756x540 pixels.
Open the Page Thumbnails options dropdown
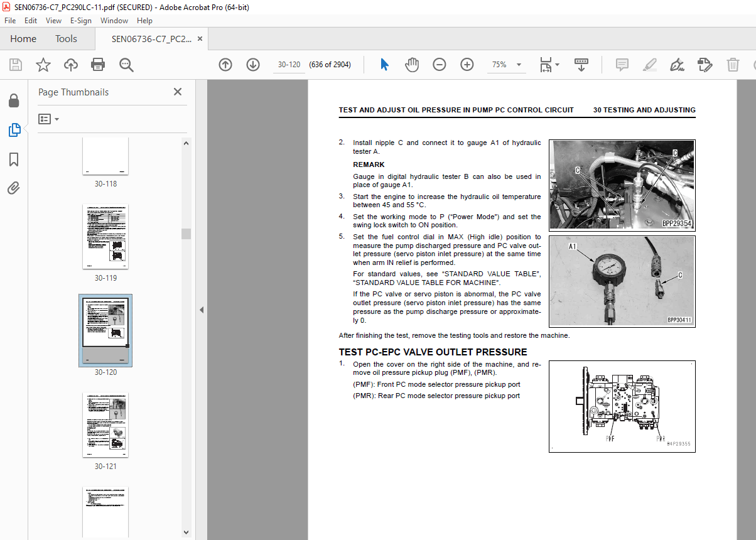pos(48,119)
